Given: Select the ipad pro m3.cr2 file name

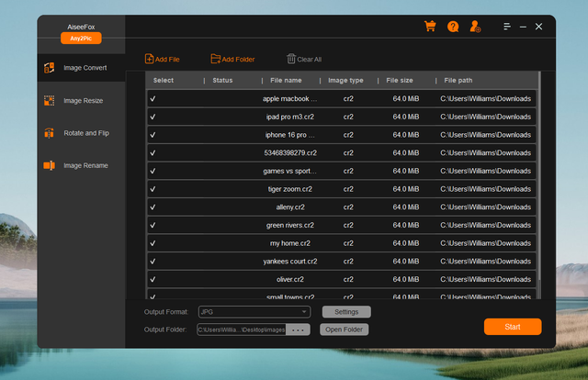Looking at the screenshot, I should tap(290, 117).
